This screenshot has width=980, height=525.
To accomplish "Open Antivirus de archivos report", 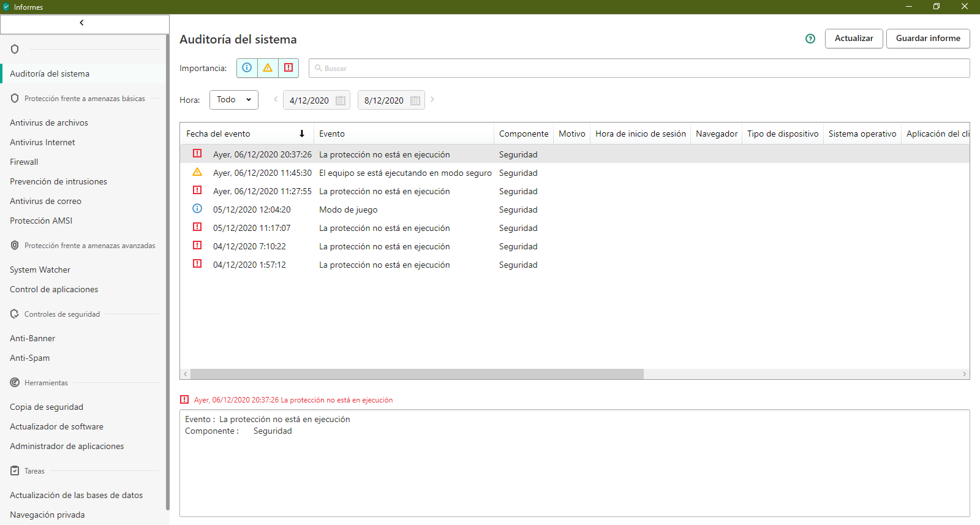I will pyautogui.click(x=49, y=123).
